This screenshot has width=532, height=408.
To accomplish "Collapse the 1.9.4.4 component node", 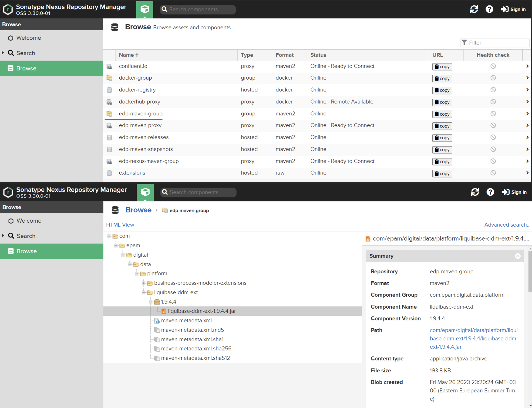I will pyautogui.click(x=151, y=302).
